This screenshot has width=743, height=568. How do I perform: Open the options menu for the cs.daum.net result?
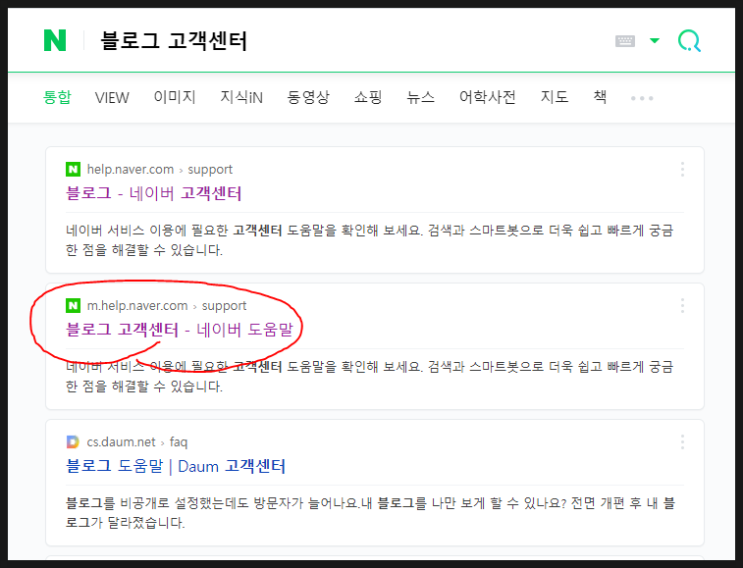(682, 442)
